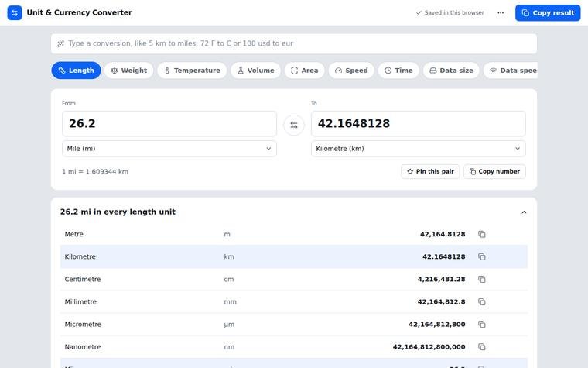
Task: Copy the Centimetre value
Action: click(482, 280)
